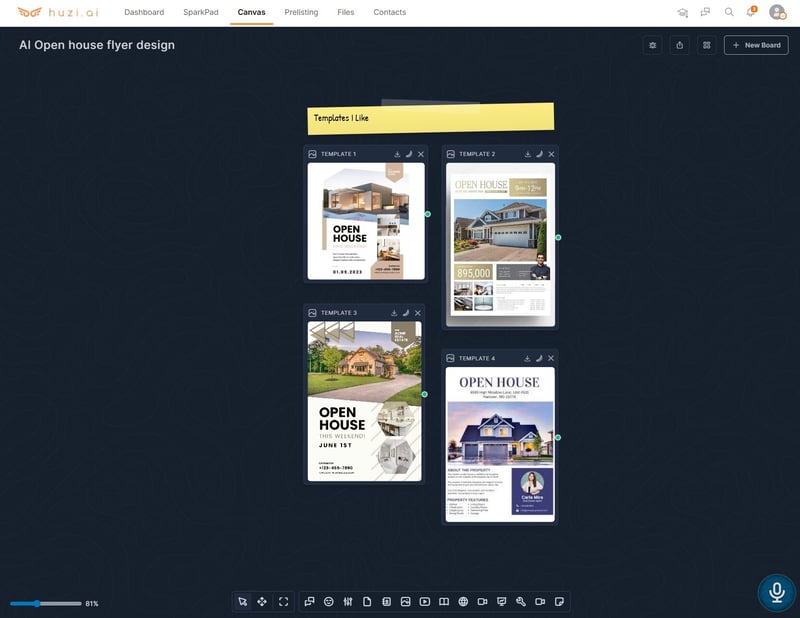Select the pointer cursor tool
The height and width of the screenshot is (618, 800).
pyautogui.click(x=242, y=602)
